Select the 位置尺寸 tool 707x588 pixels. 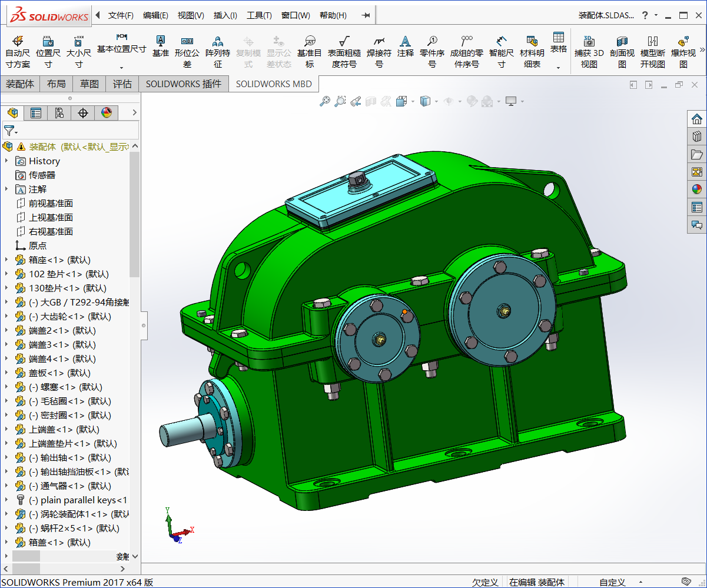(48, 52)
